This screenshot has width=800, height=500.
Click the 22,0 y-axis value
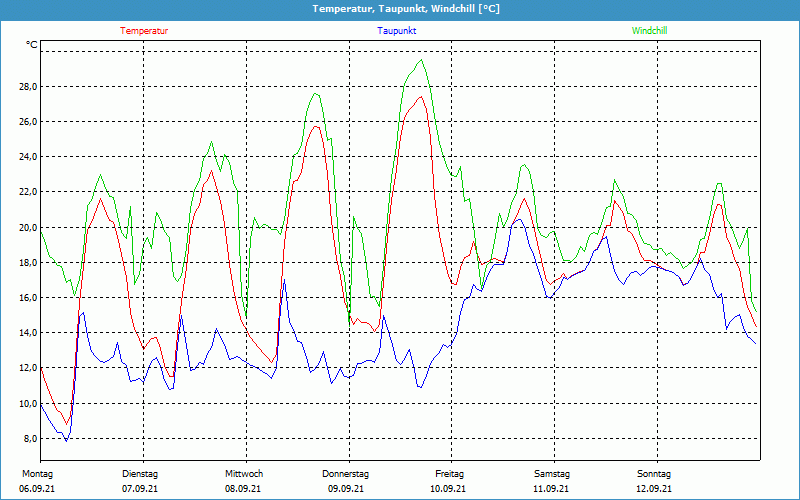point(29,192)
